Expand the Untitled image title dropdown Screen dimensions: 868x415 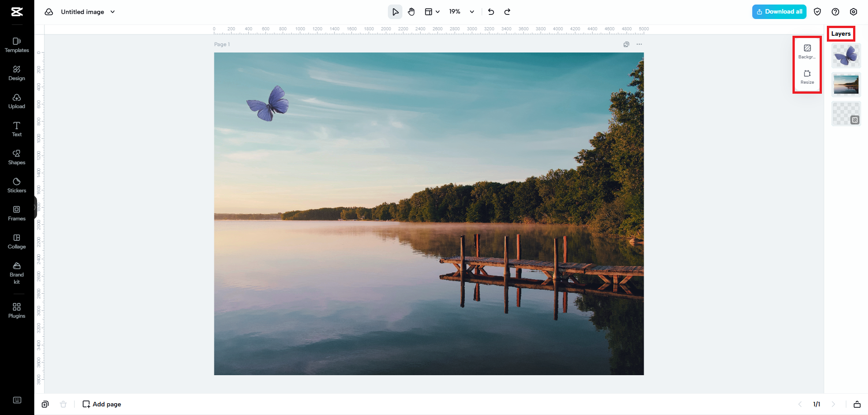(x=113, y=12)
